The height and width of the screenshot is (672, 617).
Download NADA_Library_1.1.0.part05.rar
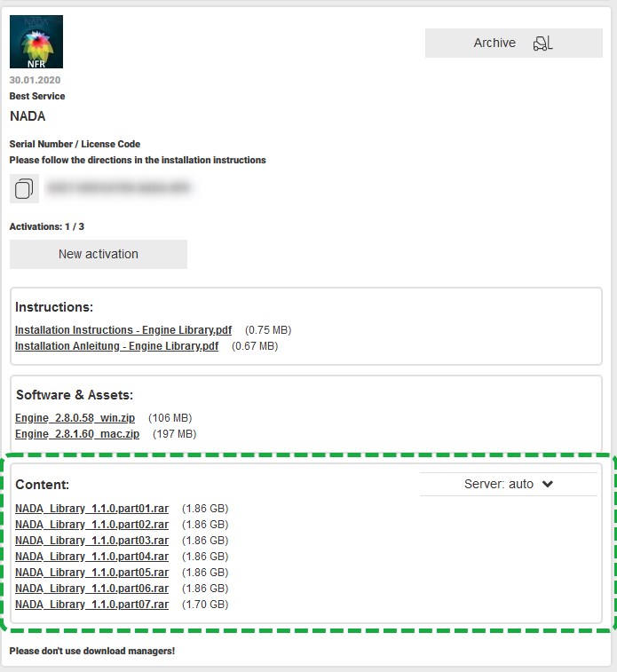click(91, 573)
